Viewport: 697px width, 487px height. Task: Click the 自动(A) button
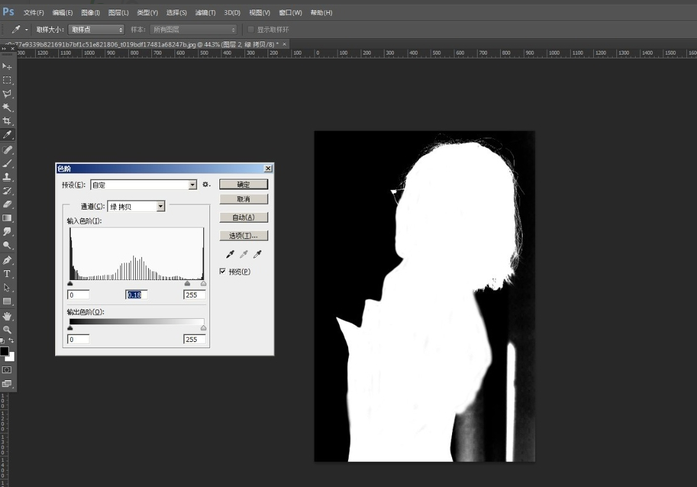(243, 217)
